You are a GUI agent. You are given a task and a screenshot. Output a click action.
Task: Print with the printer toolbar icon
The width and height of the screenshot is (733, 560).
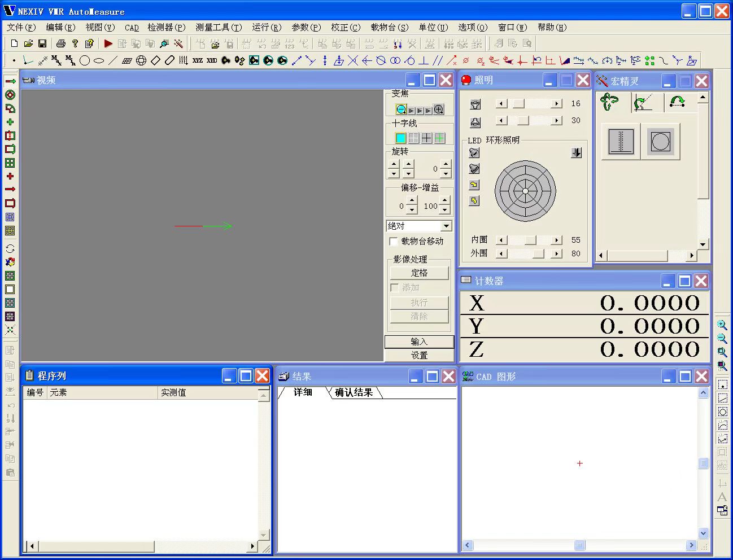pyautogui.click(x=61, y=43)
